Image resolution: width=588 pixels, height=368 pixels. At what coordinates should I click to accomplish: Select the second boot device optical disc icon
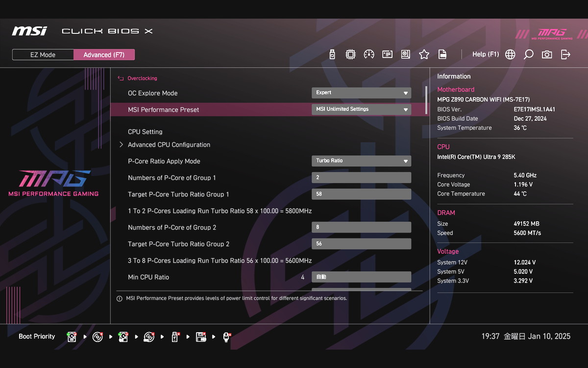98,337
